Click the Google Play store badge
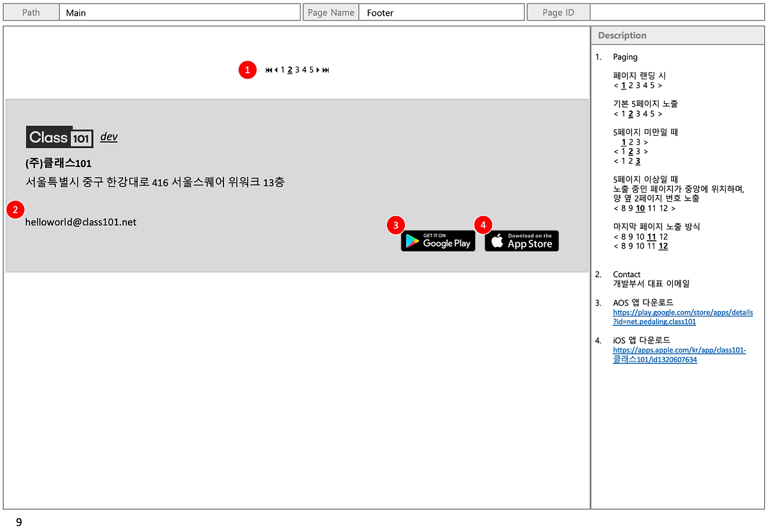The height and width of the screenshot is (532, 769). point(438,241)
